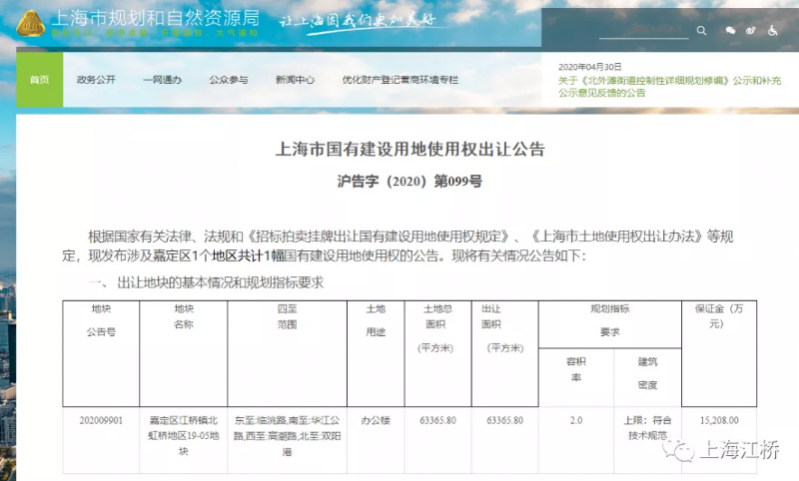This screenshot has width=799, height=481.
Task: Open the 政务公开 menu
Action: pos(96,79)
